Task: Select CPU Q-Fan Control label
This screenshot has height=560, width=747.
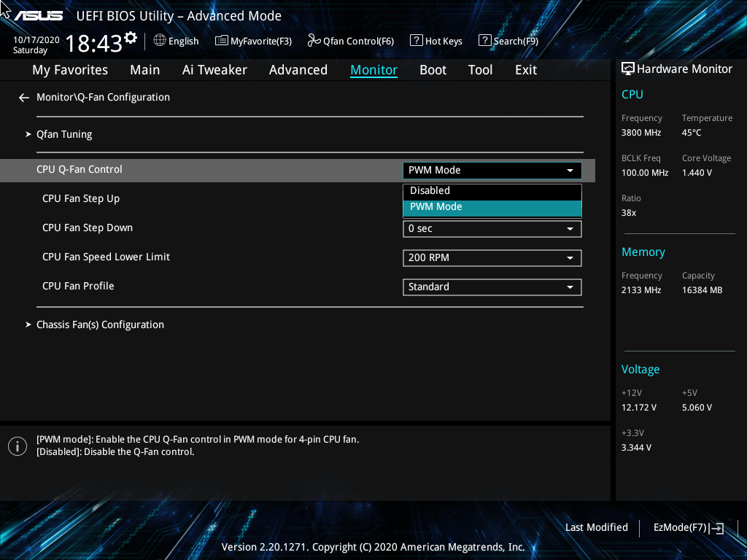Action: point(79,169)
